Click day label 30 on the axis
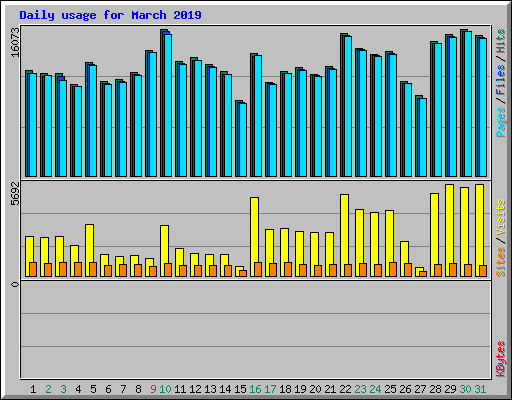 (x=465, y=389)
